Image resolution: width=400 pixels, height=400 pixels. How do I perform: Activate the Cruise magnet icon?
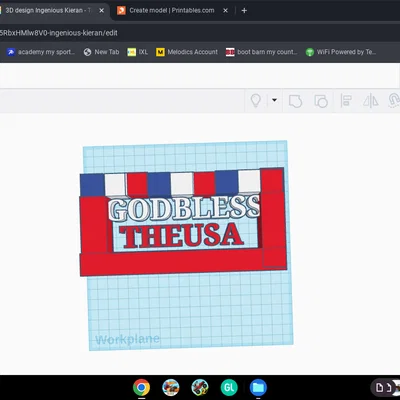394,100
